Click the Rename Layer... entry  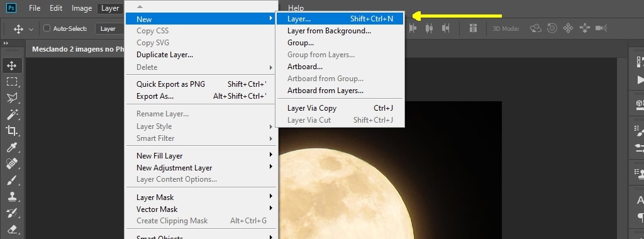click(x=201, y=114)
